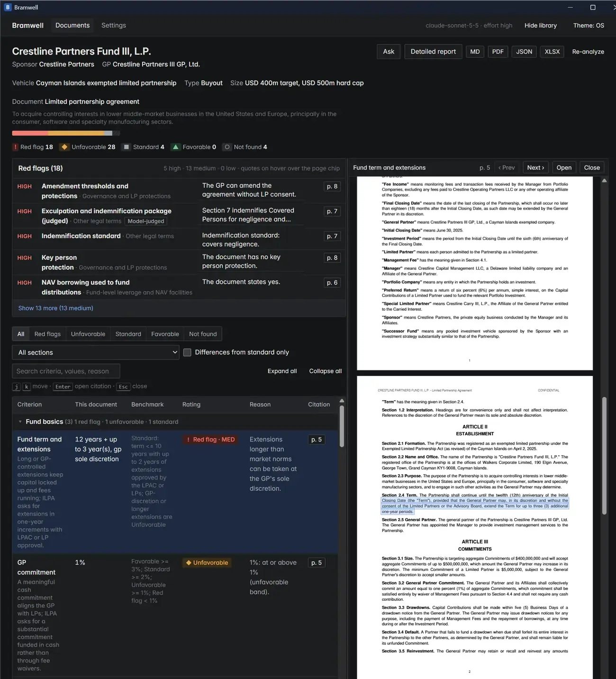Image resolution: width=616 pixels, height=679 pixels.
Task: Filter by Red flags tab
Action: pos(47,334)
